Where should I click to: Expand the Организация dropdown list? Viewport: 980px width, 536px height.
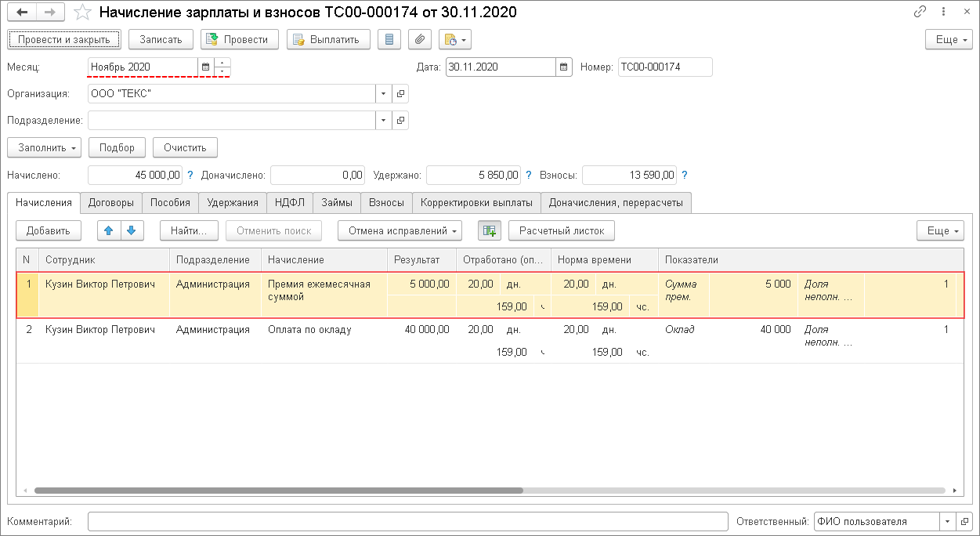pyautogui.click(x=383, y=94)
